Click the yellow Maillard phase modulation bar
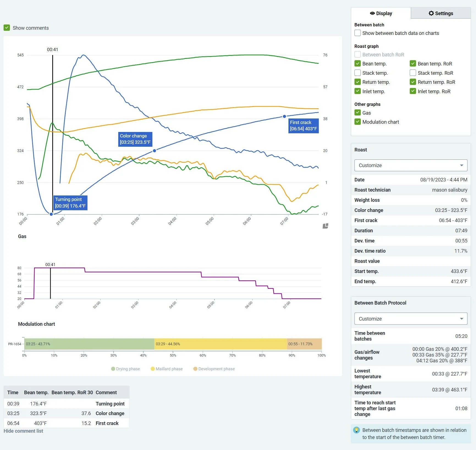 pos(221,344)
